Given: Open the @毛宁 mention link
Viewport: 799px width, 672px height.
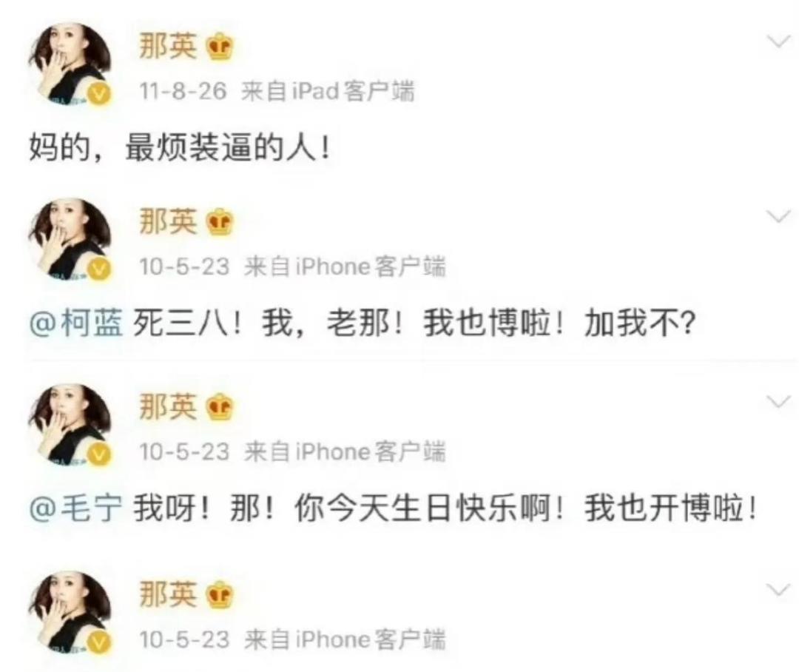Looking at the screenshot, I should pos(76,508).
